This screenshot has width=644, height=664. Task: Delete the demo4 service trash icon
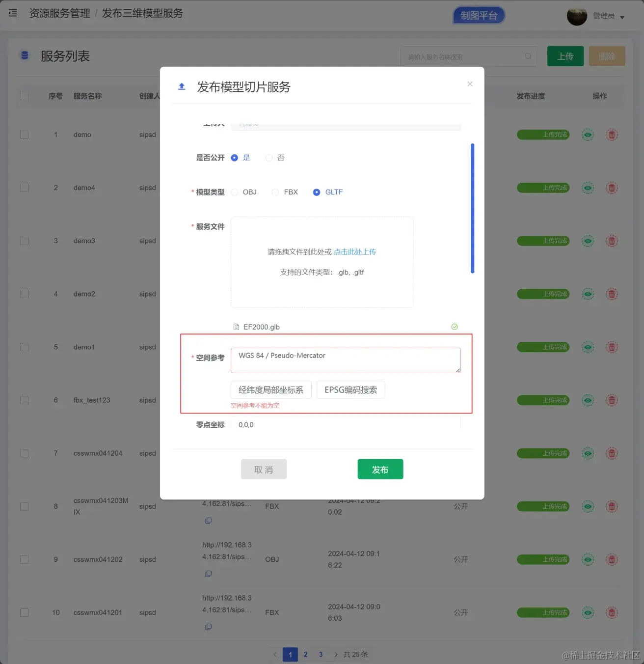612,188
